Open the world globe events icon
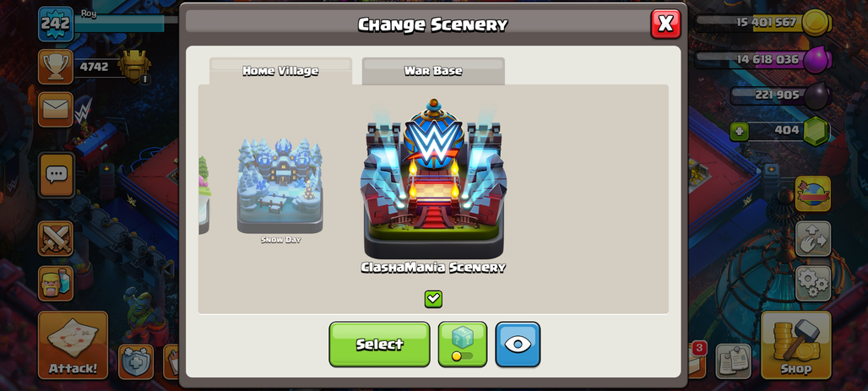The image size is (868, 391). pos(813,194)
